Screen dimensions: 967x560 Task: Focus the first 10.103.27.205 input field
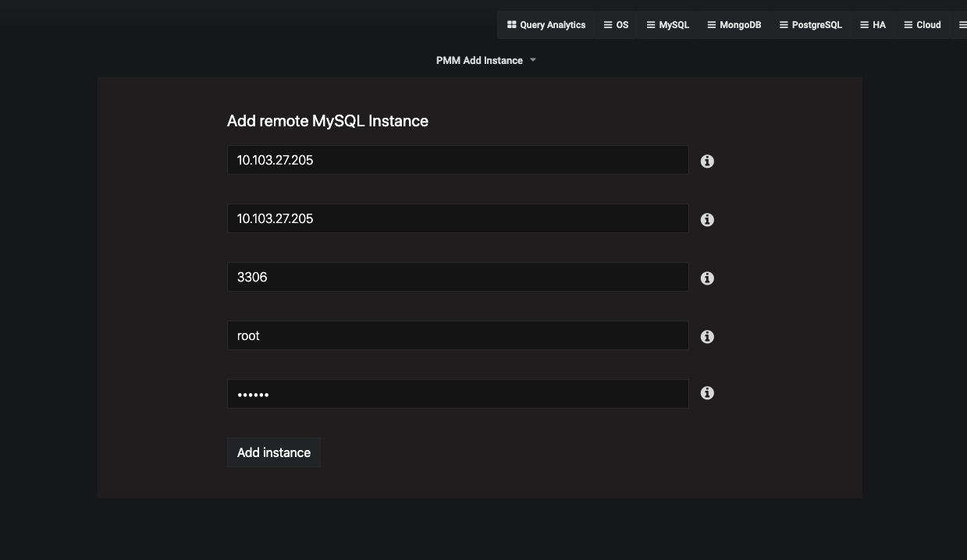pyautogui.click(x=458, y=160)
